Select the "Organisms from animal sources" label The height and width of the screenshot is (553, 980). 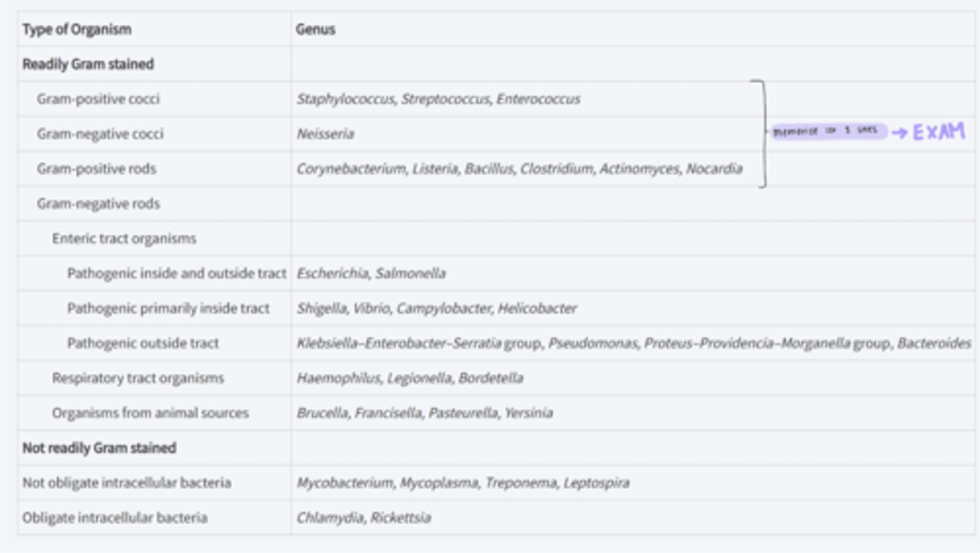click(150, 413)
